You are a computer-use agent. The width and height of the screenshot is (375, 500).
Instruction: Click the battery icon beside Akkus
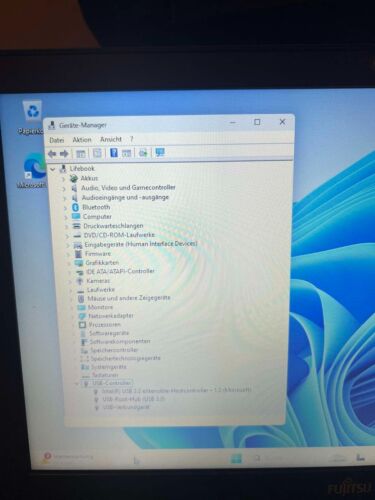[x=74, y=178]
